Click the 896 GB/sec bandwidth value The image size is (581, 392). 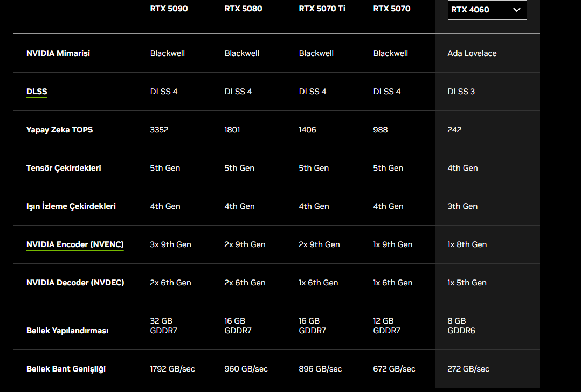[320, 369]
